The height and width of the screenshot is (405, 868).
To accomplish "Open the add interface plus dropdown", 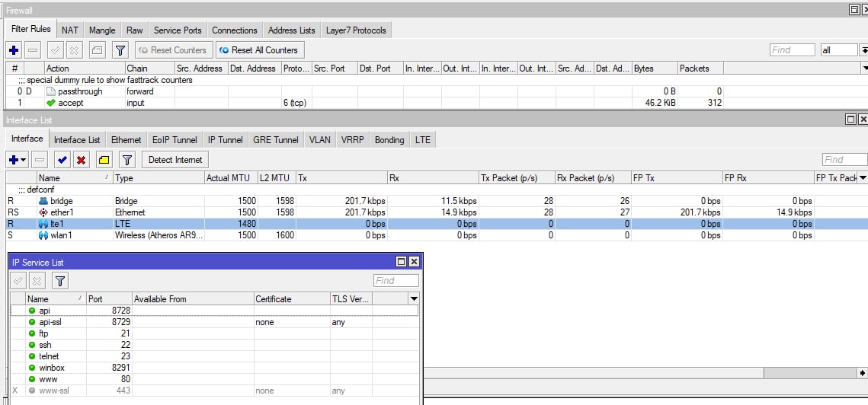I will click(x=18, y=160).
